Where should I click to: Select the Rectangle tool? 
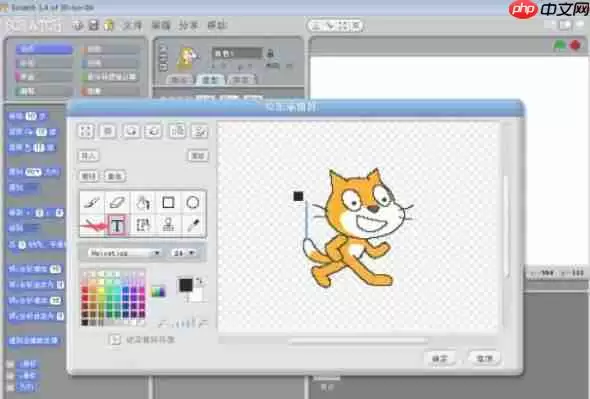point(168,203)
